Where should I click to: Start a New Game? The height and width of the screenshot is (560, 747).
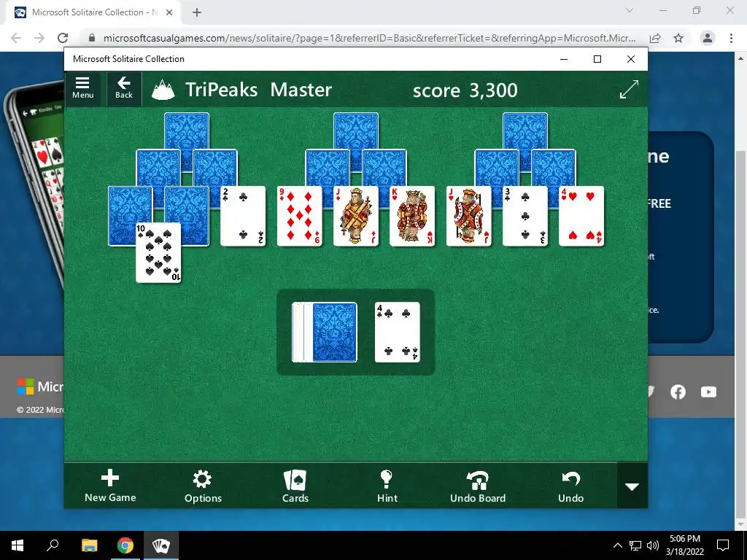(x=110, y=486)
